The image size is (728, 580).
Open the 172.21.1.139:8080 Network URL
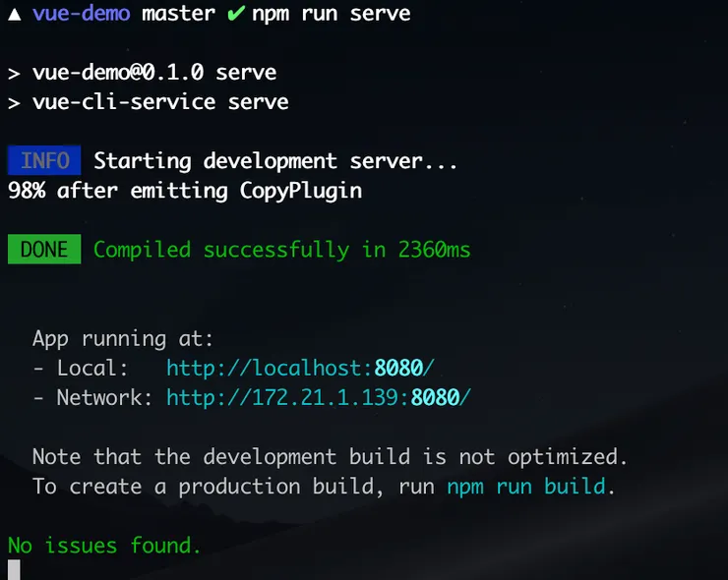319,398
